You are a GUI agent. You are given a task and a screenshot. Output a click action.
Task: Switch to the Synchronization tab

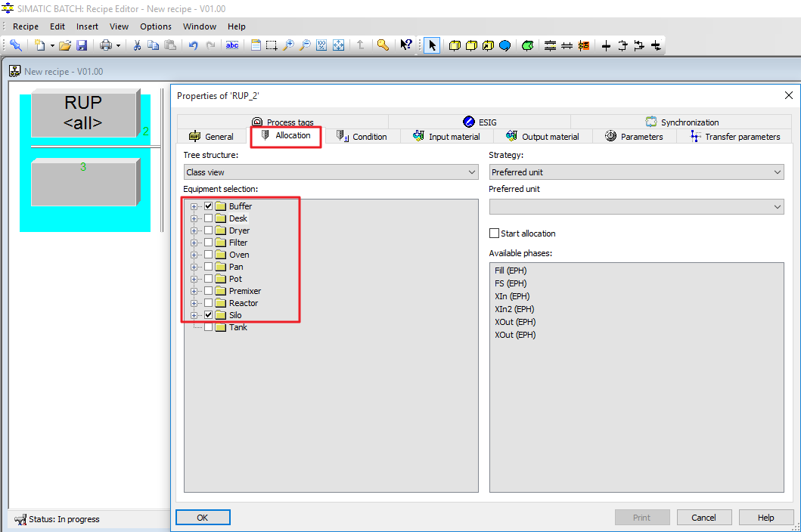coord(682,122)
